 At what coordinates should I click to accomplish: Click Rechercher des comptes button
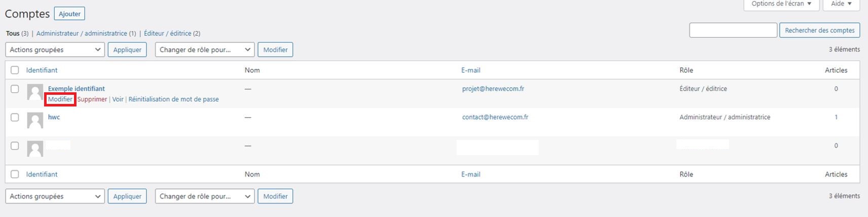[x=819, y=30]
